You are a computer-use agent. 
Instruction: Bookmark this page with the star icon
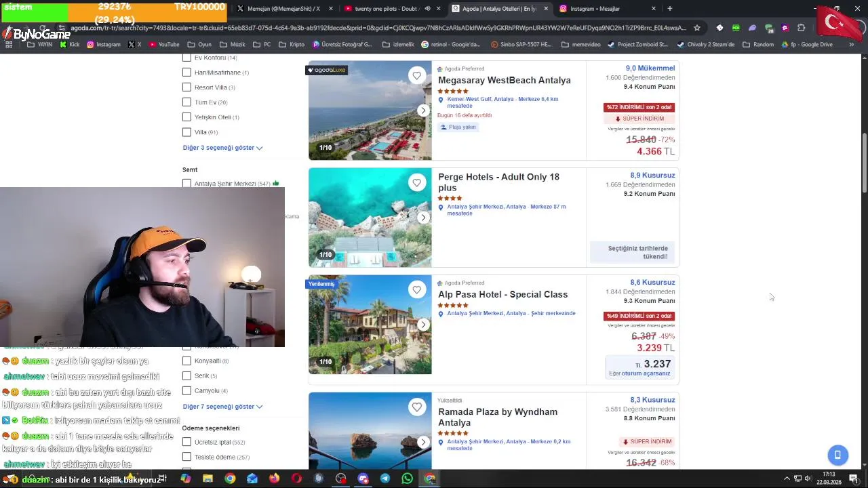pyautogui.click(x=697, y=28)
